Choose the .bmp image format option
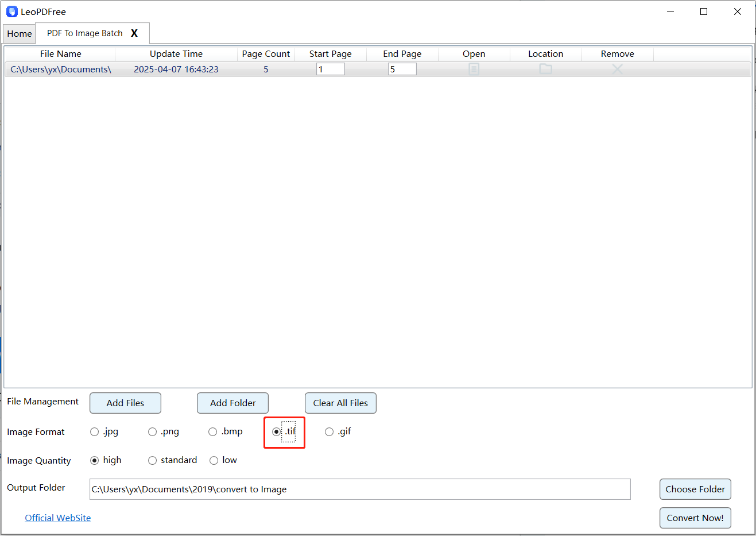This screenshot has height=536, width=756. click(213, 432)
